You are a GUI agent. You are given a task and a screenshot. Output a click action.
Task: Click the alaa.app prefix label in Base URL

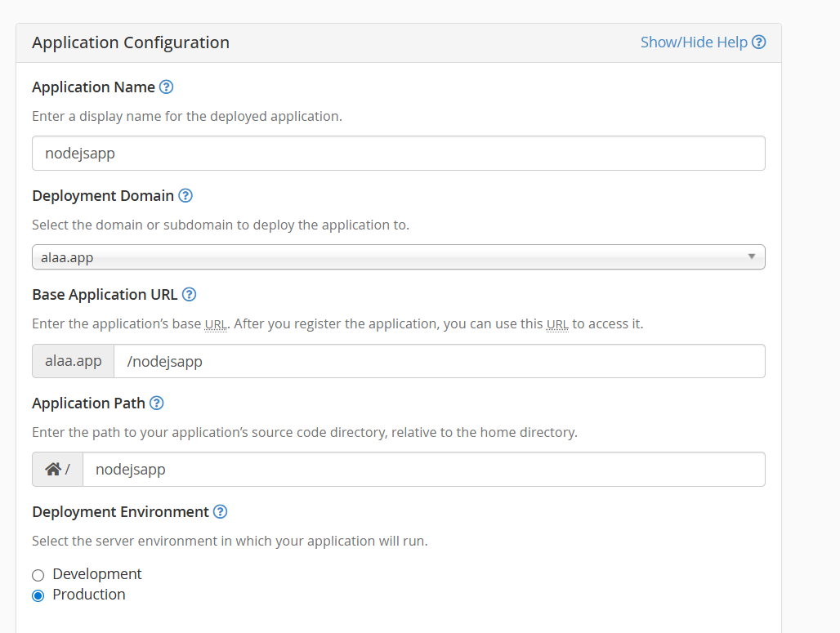click(73, 360)
